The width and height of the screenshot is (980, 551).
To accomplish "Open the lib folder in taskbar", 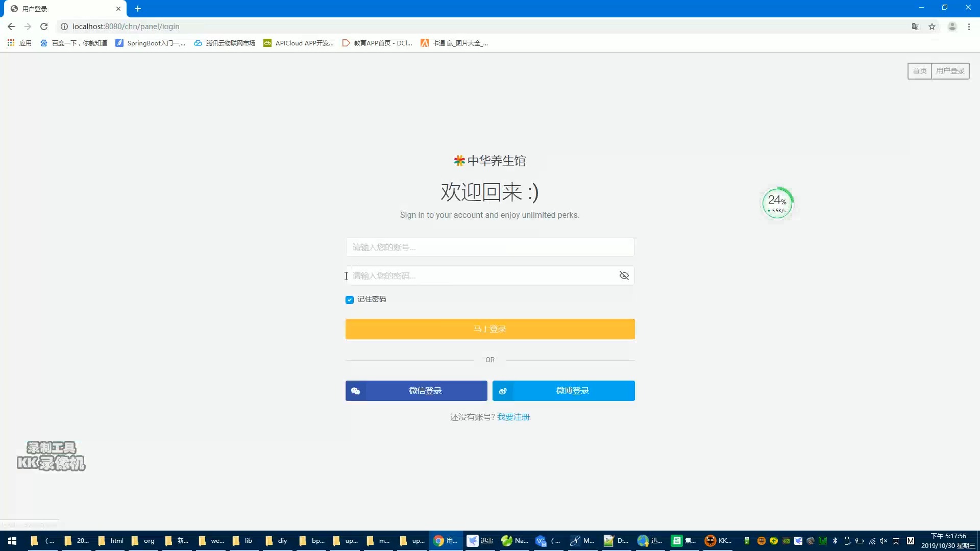I will click(243, 541).
